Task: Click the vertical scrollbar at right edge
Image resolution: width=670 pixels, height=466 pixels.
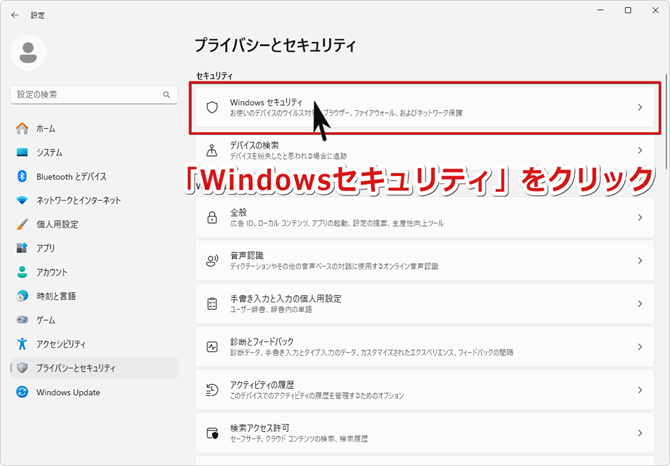Action: coord(666,124)
